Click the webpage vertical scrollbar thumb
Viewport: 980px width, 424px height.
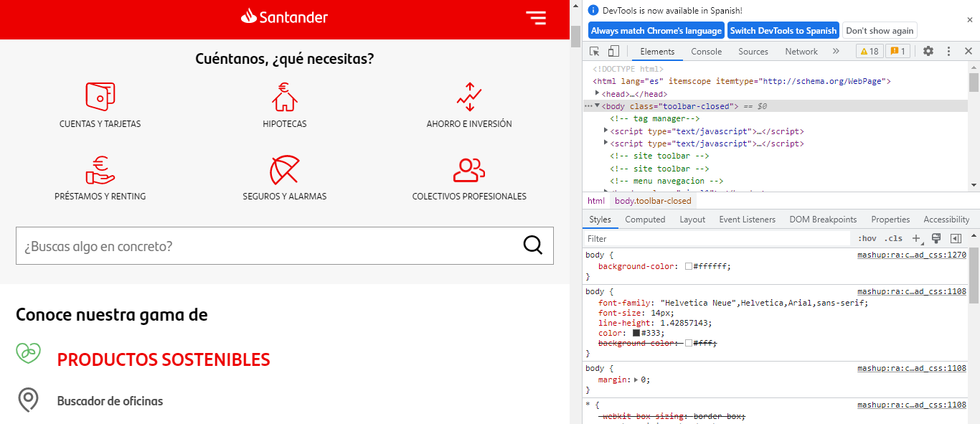click(575, 36)
